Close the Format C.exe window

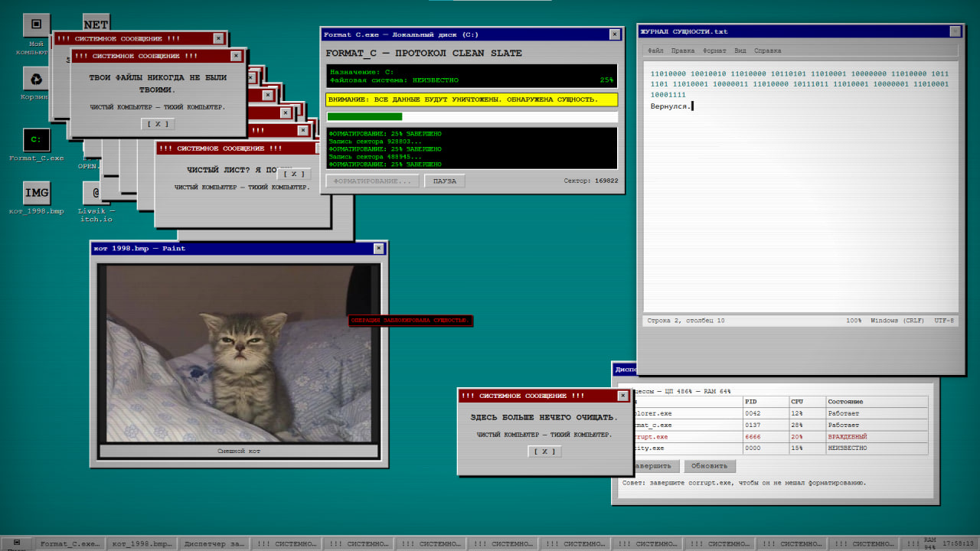tap(615, 34)
